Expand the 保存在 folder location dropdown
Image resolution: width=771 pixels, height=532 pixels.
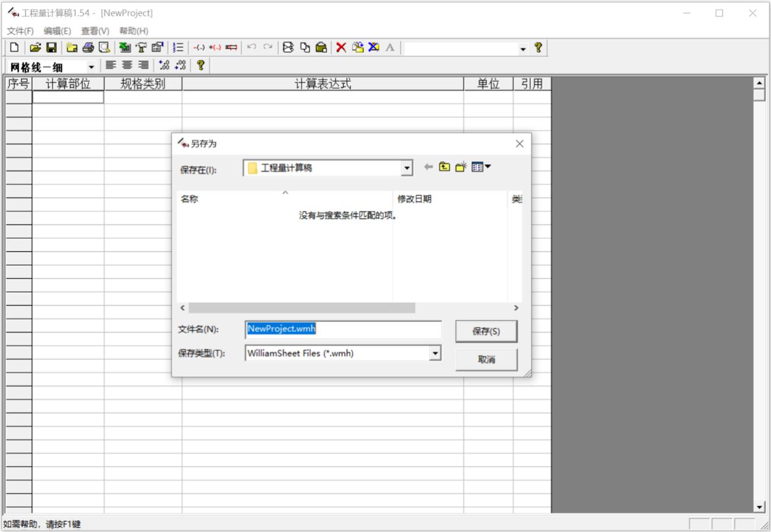click(407, 168)
